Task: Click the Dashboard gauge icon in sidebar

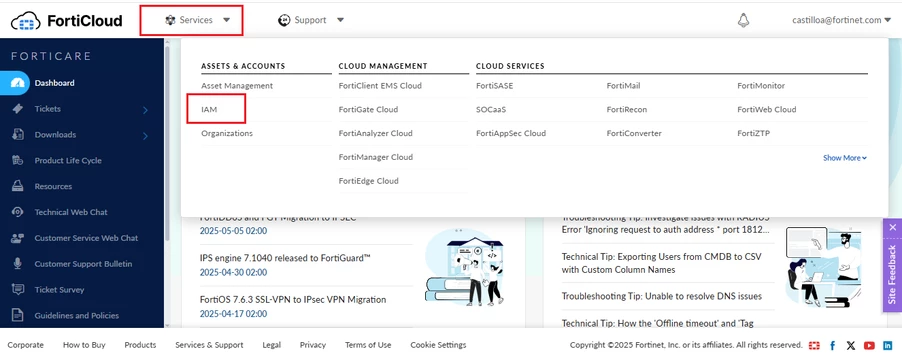Action: point(18,83)
